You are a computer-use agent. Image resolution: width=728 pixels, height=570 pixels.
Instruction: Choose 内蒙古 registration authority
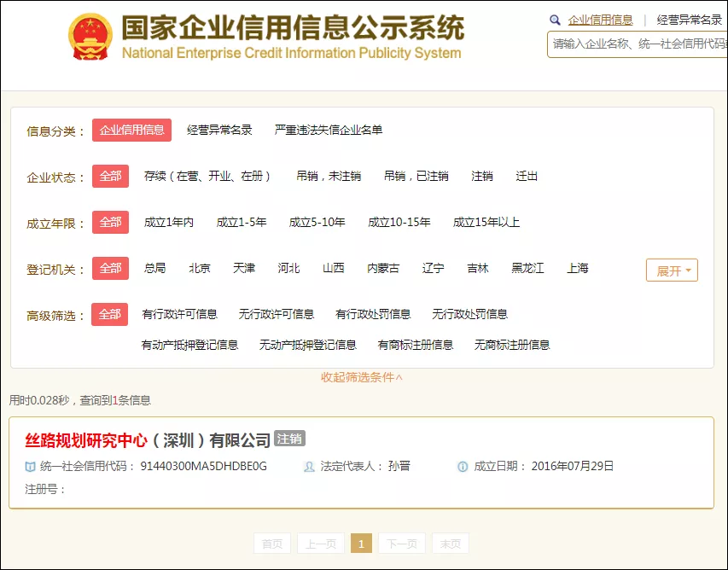(x=383, y=268)
